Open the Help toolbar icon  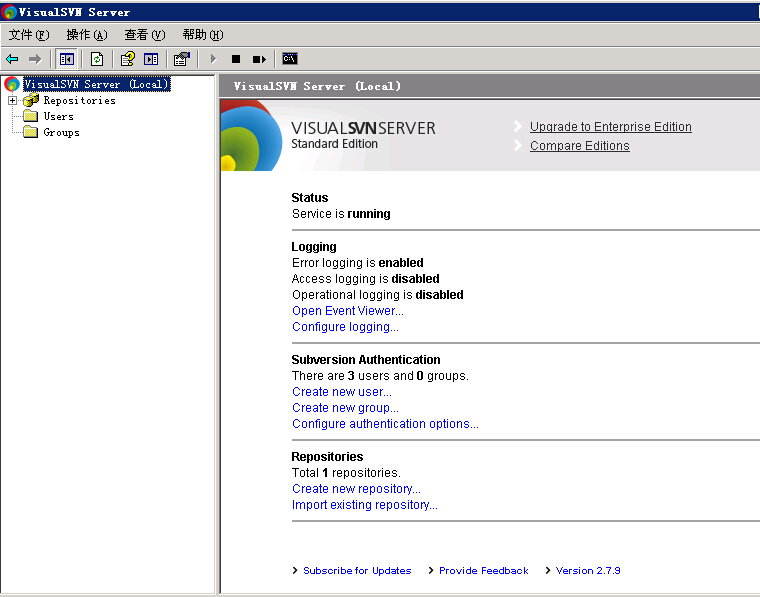[x=127, y=59]
